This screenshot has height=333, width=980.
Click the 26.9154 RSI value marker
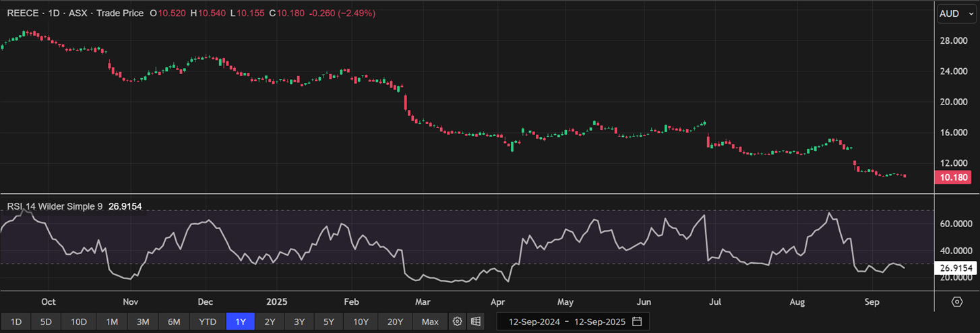(x=956, y=268)
